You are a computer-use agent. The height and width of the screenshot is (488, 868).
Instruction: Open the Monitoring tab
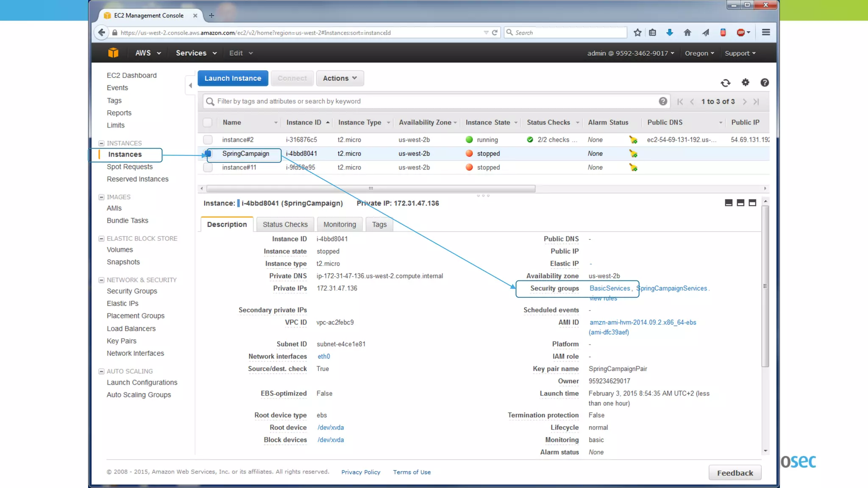coord(339,225)
